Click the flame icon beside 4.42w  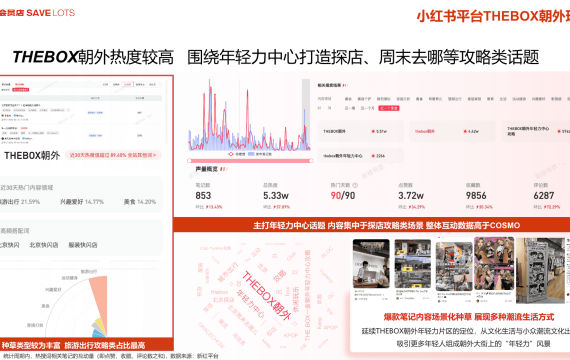tap(465, 131)
